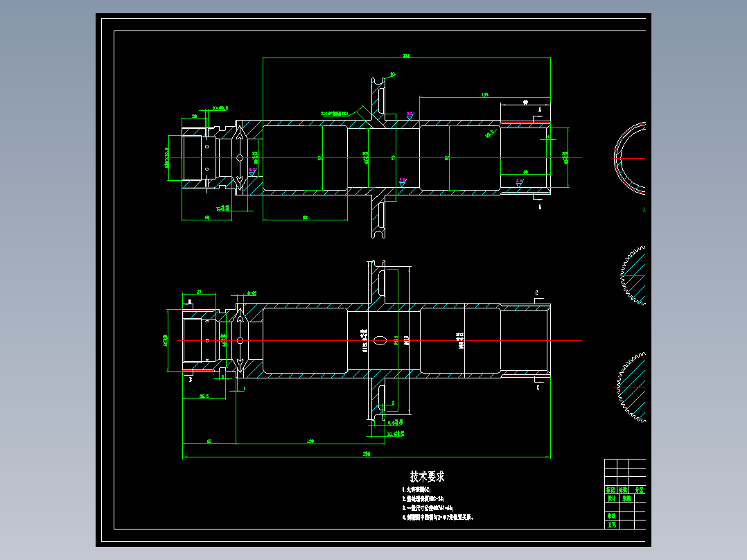Click the 设计 title block cell
Viewport: 747px width, 560px height.
click(611, 498)
